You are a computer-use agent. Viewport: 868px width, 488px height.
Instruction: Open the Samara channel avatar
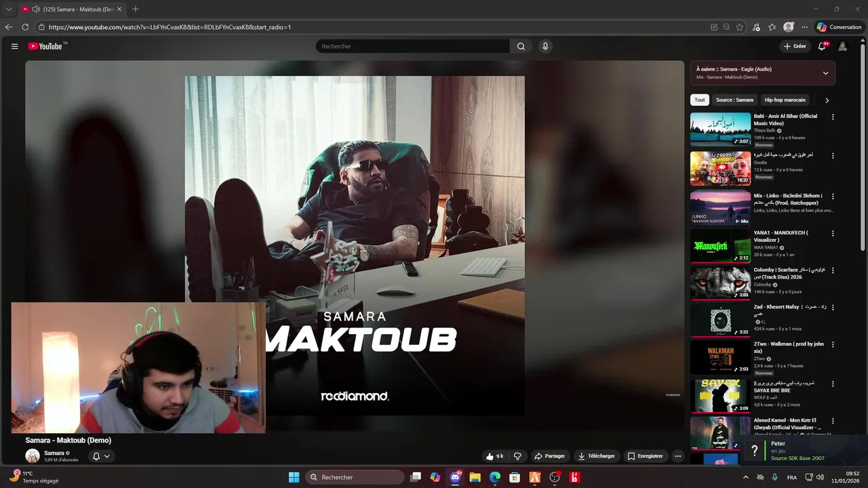pos(33,455)
